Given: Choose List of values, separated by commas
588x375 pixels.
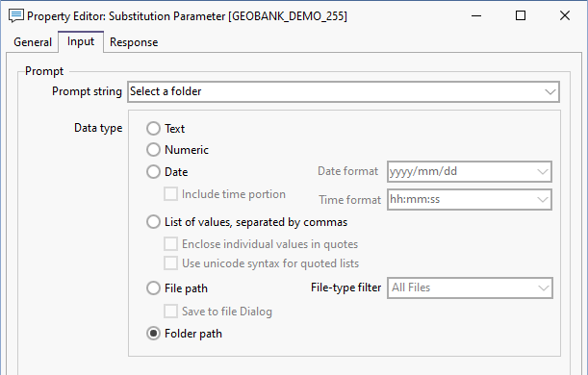Looking at the screenshot, I should (153, 222).
